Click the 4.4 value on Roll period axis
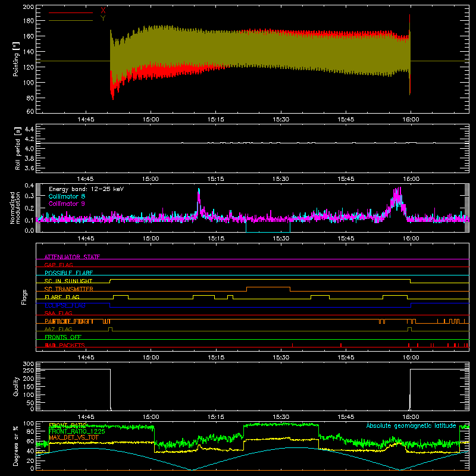The image size is (476, 476). 29,129
